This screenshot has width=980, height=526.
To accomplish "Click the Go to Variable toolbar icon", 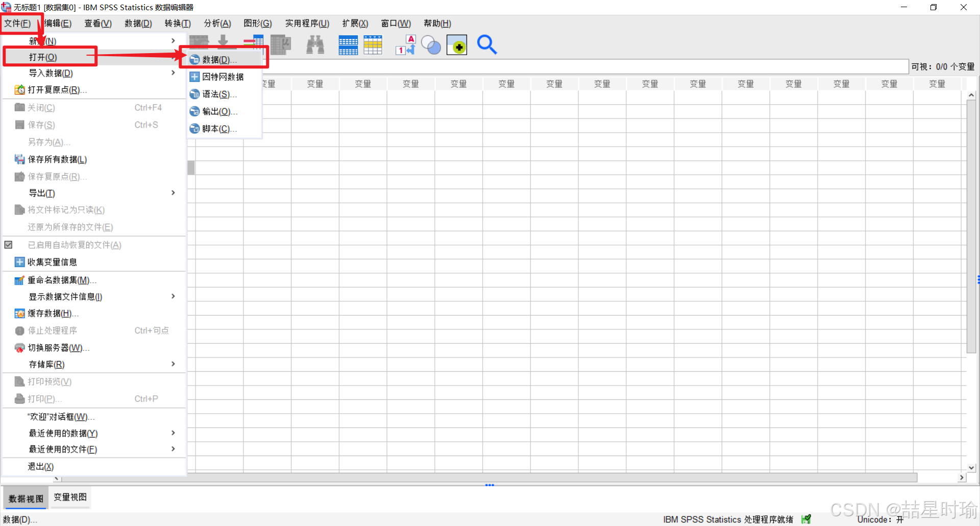I will pyautogui.click(x=223, y=42).
